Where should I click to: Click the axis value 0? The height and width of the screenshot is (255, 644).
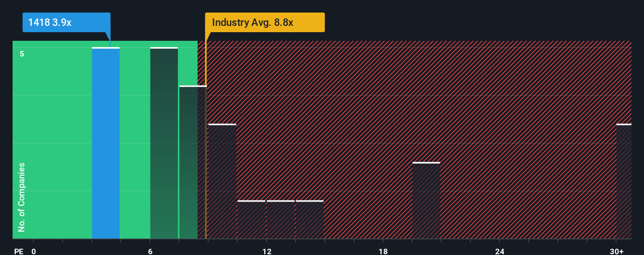[34, 251]
